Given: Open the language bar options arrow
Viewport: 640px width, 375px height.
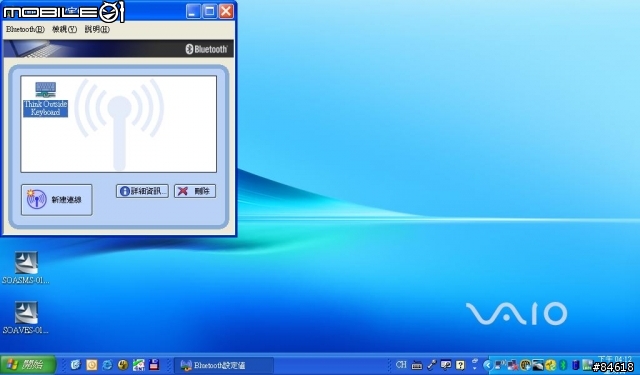Looking at the screenshot, I should click(x=474, y=368).
